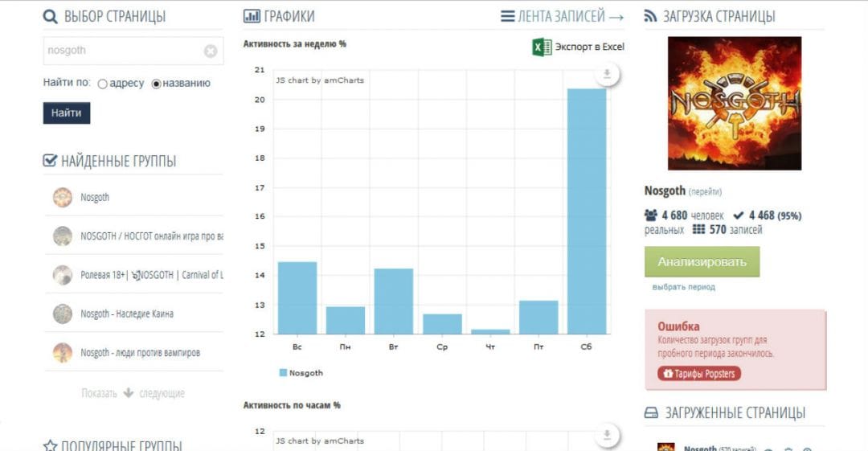Click the Ср bar in weekly chart
The image size is (868, 451).
[x=442, y=324]
